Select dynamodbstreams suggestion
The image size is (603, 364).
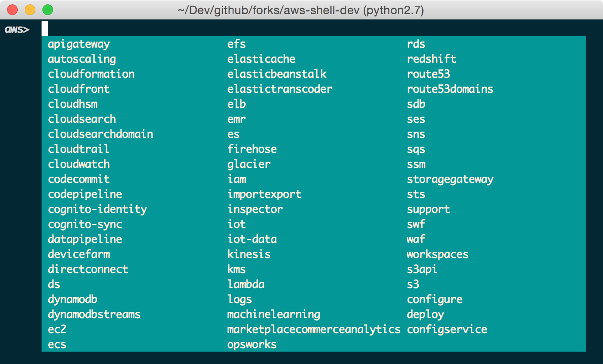point(94,315)
